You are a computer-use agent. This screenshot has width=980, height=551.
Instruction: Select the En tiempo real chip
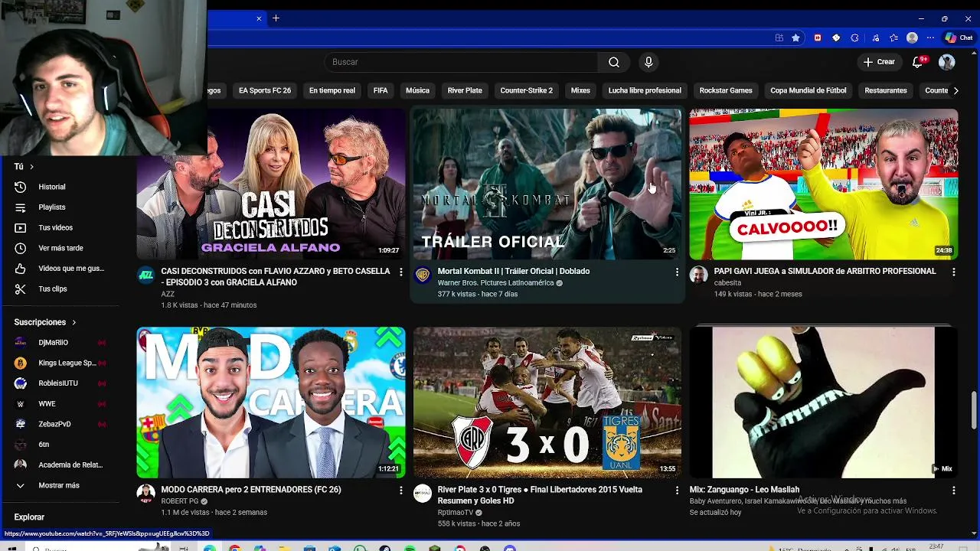(332, 90)
